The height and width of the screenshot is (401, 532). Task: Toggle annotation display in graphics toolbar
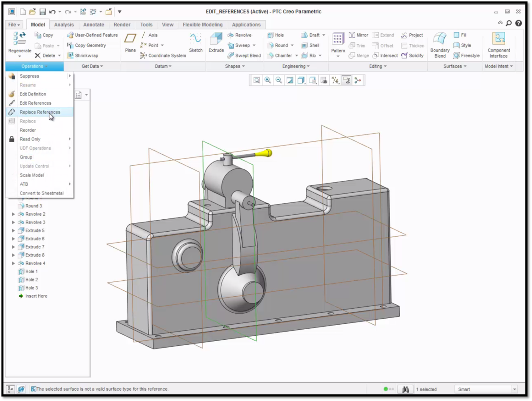point(347,80)
